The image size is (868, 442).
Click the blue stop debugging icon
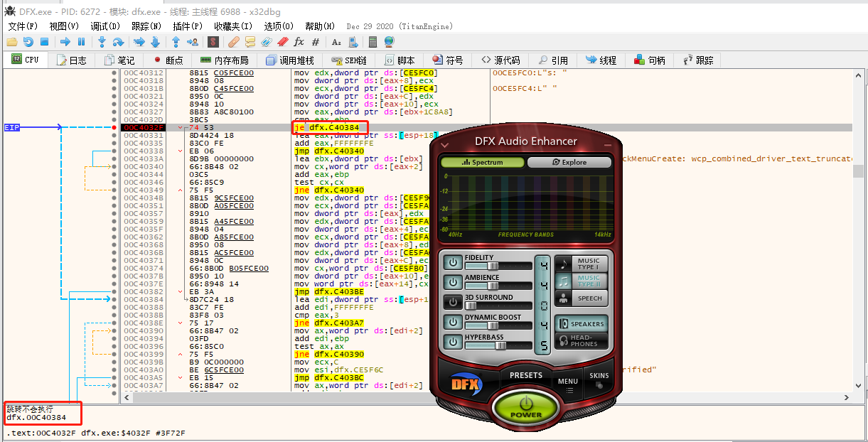click(44, 42)
